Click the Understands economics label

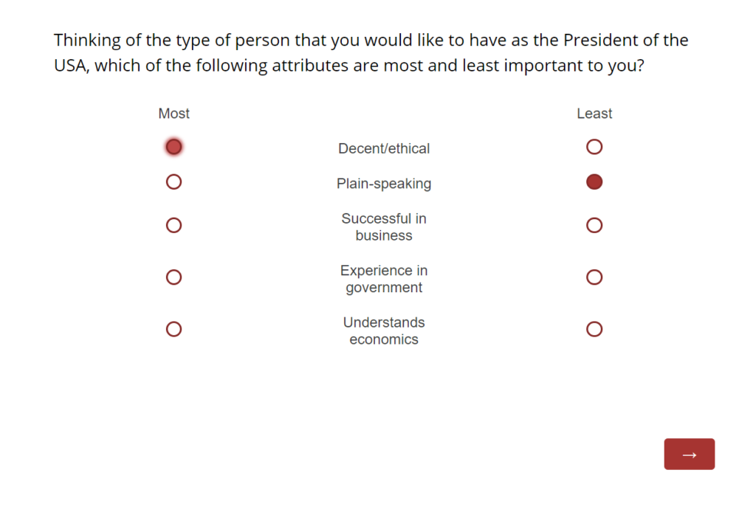click(384, 331)
